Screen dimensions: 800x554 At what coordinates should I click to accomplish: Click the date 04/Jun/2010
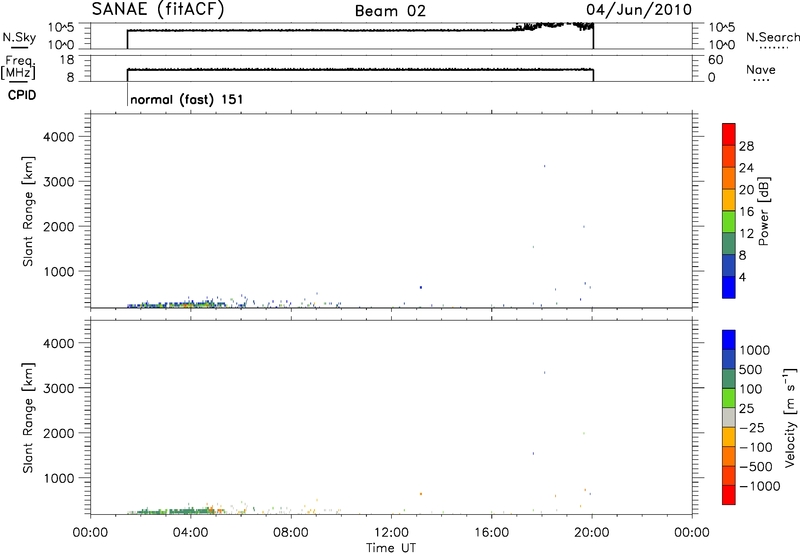click(639, 10)
